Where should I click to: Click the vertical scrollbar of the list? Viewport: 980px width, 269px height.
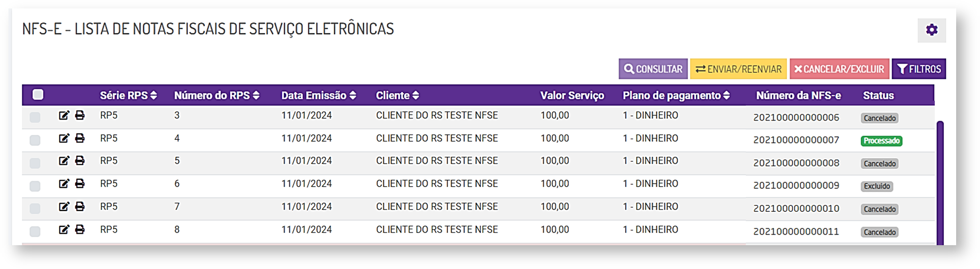(x=940, y=183)
